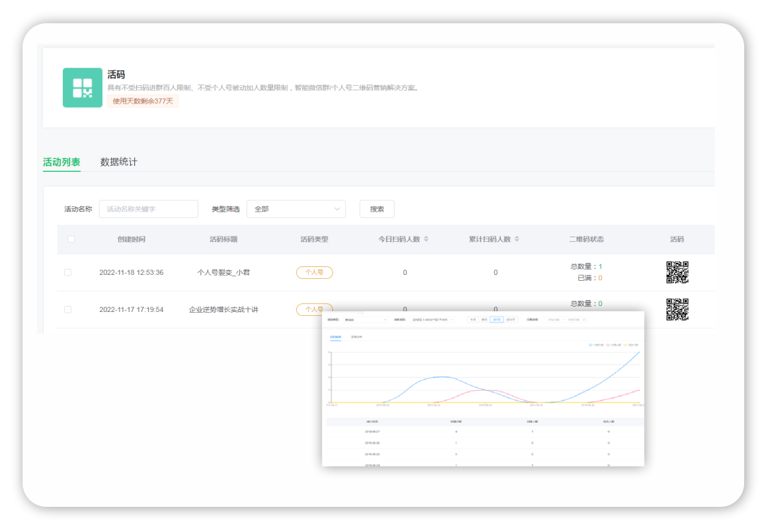Expand the 类型筛选 dropdown showing 全部
This screenshot has width=770, height=532.
(x=296, y=209)
